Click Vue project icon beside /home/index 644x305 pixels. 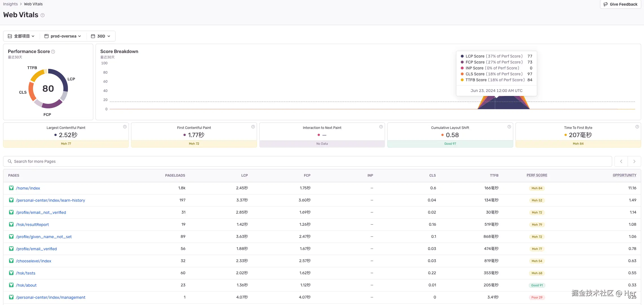tap(11, 188)
